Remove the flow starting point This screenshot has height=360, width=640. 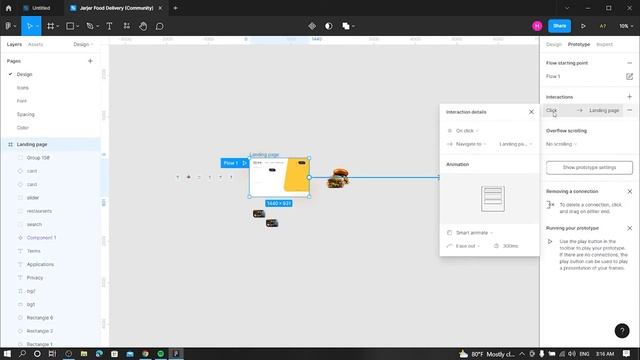coord(629,63)
